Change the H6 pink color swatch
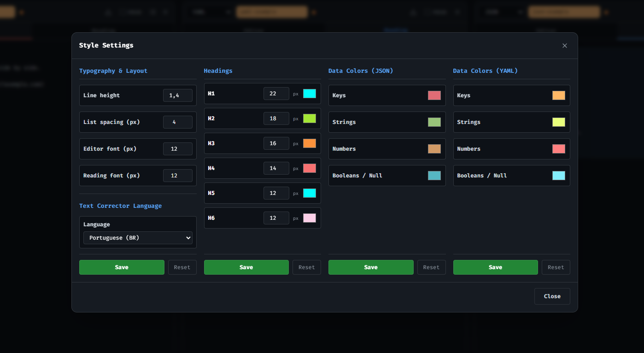The height and width of the screenshot is (353, 644). click(309, 218)
